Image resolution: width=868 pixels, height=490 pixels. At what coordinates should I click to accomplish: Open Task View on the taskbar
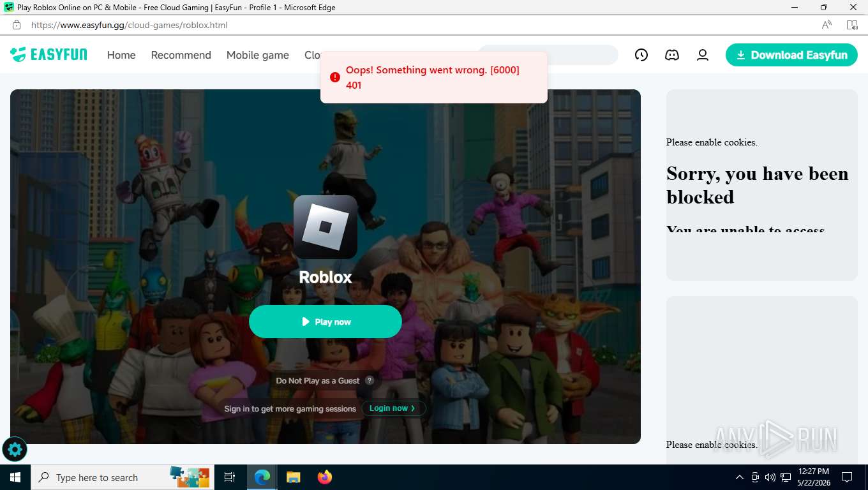230,477
